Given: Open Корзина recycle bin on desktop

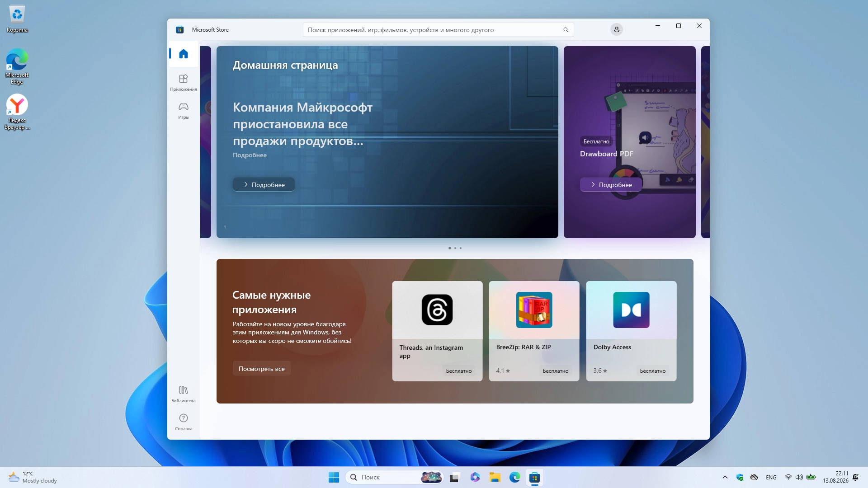Looking at the screenshot, I should [x=17, y=19].
